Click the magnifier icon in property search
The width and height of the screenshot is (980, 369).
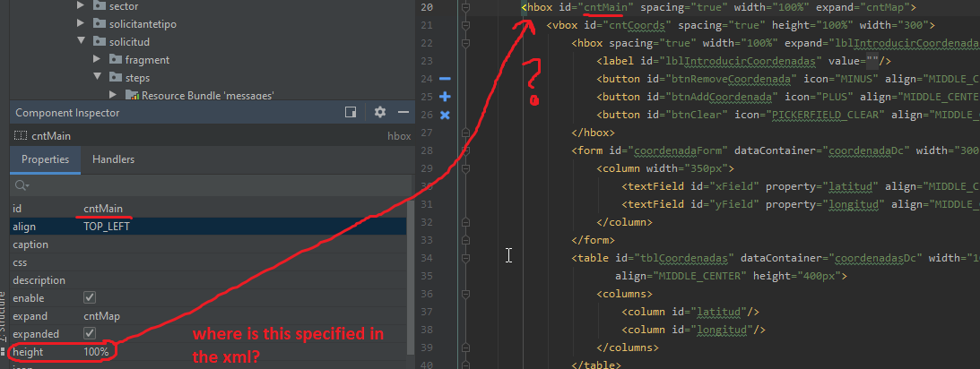[x=22, y=185]
